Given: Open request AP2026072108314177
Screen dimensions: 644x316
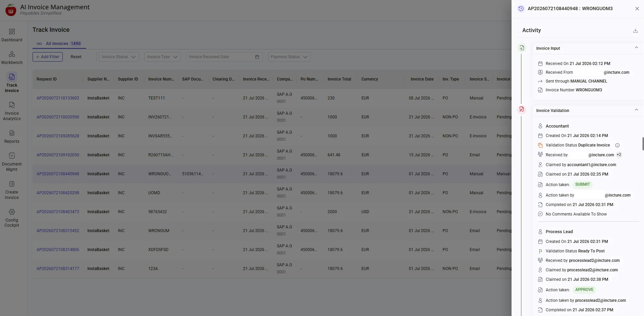Looking at the screenshot, I should point(58,269).
